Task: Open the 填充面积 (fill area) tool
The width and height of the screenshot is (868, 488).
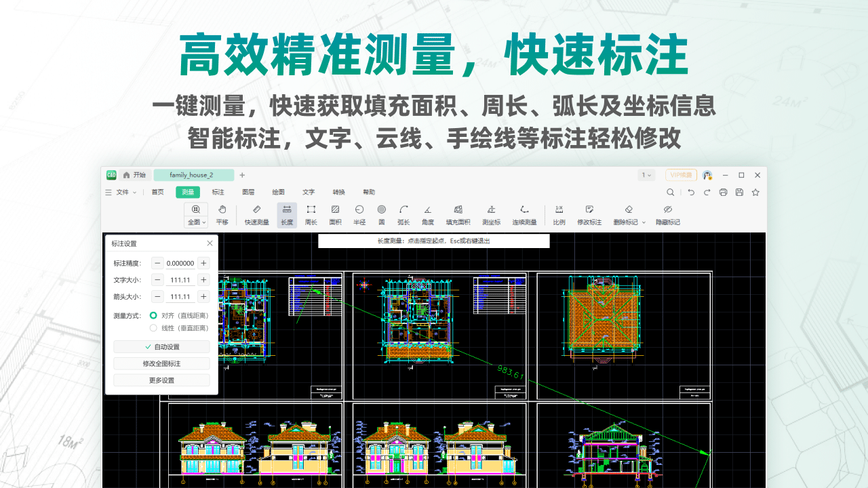Action: coord(458,215)
